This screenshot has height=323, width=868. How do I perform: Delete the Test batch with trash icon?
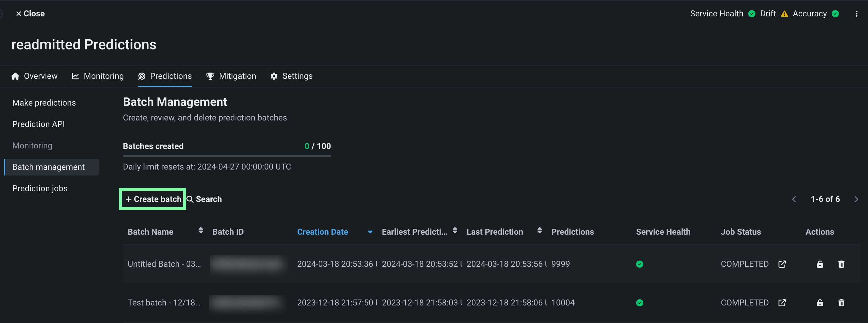841,303
